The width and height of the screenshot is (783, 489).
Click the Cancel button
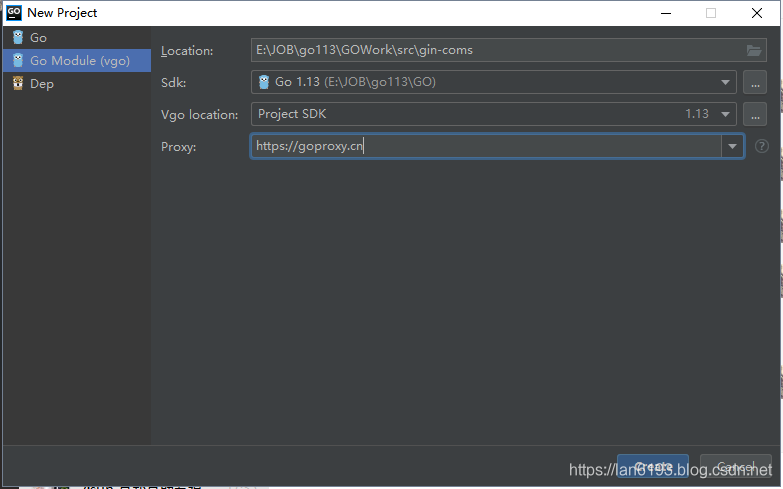pyautogui.click(x=736, y=467)
